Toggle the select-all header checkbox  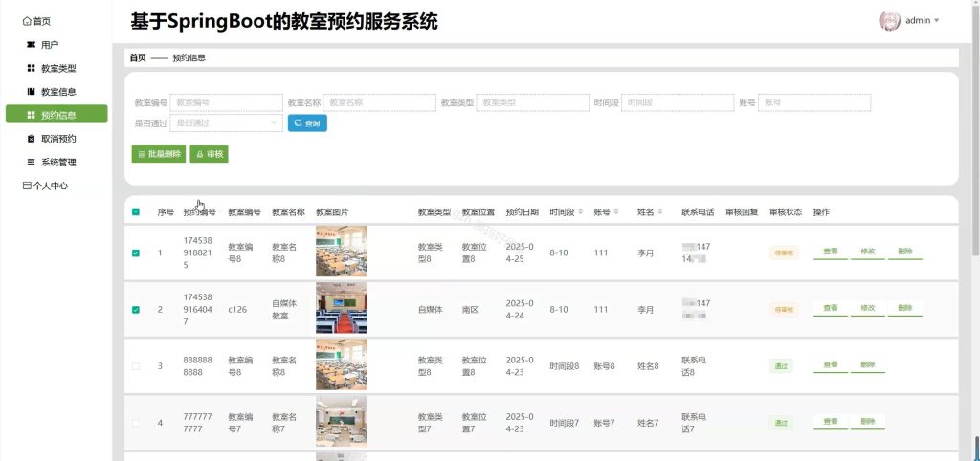pos(136,212)
